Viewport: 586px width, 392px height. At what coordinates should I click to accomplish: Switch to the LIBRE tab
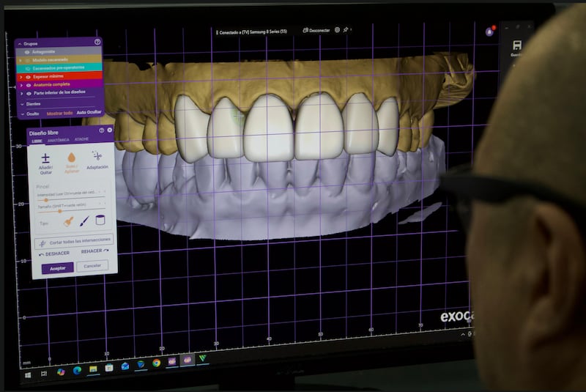[37, 141]
